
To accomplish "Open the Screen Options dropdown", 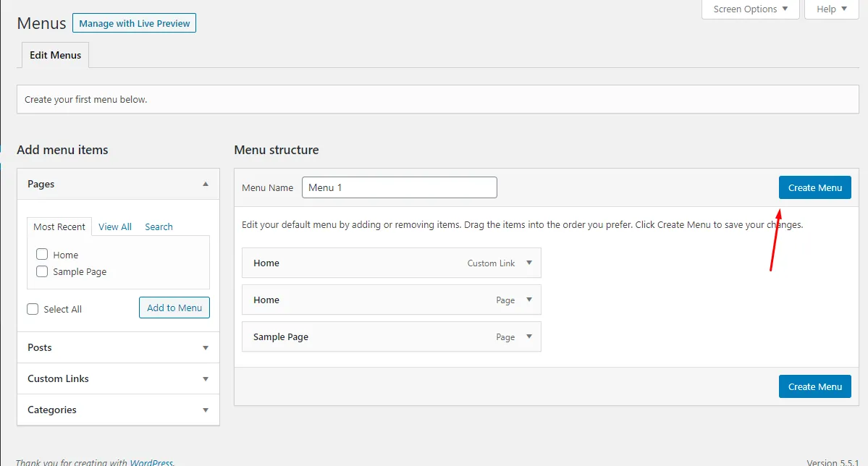I will click(750, 9).
